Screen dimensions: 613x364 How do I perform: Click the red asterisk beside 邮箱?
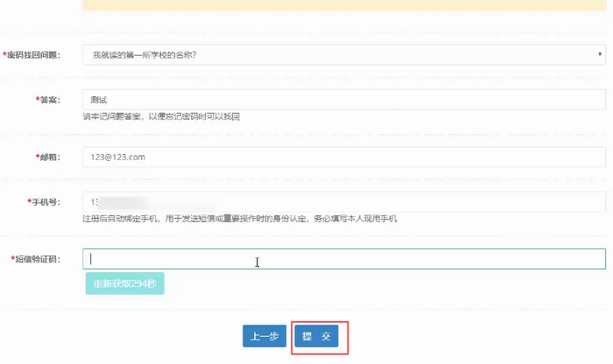point(38,157)
